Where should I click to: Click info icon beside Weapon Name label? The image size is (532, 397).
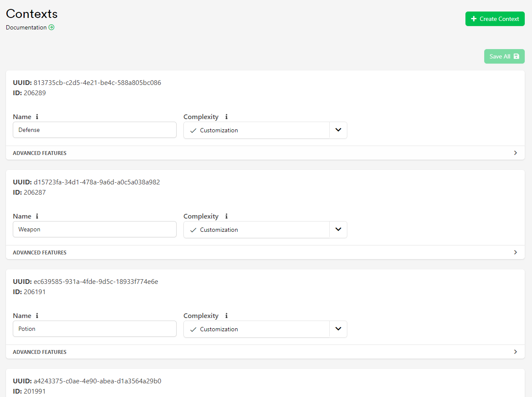point(37,216)
